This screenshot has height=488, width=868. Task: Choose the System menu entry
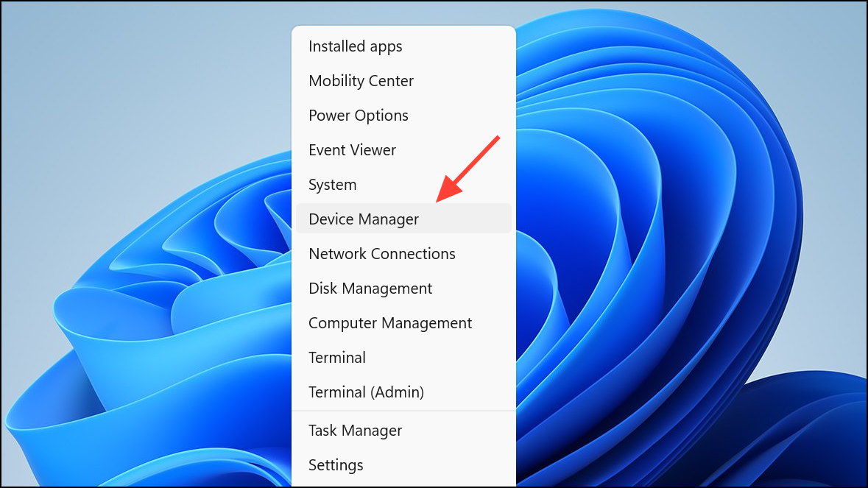pos(403,185)
